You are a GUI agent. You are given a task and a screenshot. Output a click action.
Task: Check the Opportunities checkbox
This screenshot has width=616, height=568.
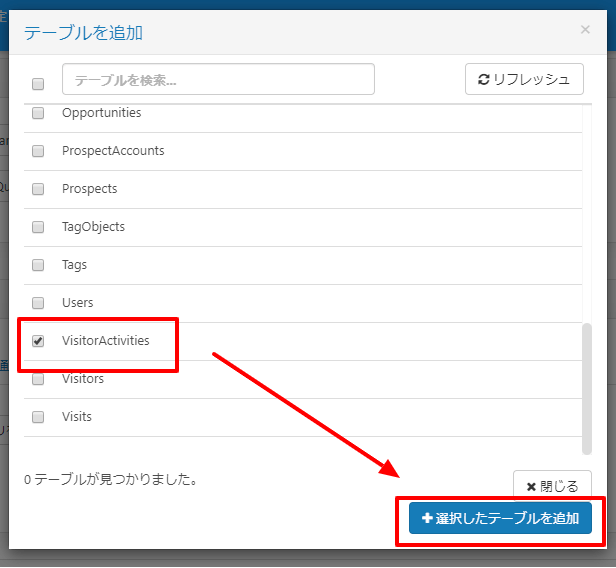point(38,113)
